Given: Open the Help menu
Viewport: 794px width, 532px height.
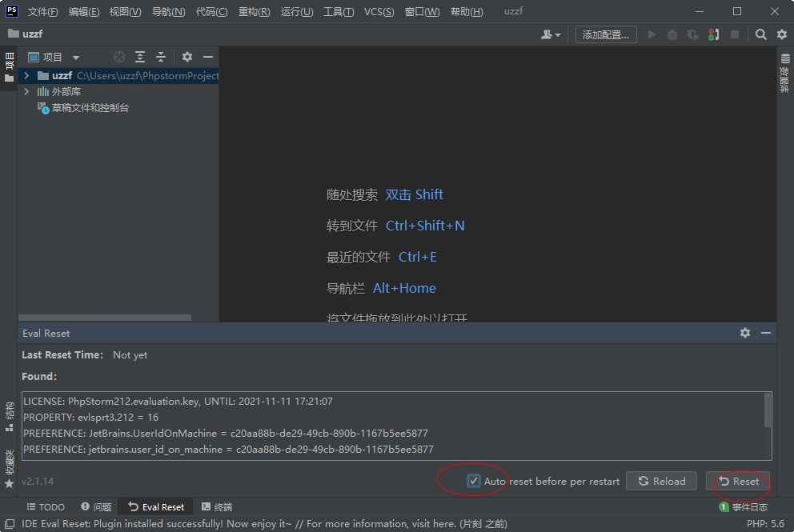Looking at the screenshot, I should click(467, 11).
